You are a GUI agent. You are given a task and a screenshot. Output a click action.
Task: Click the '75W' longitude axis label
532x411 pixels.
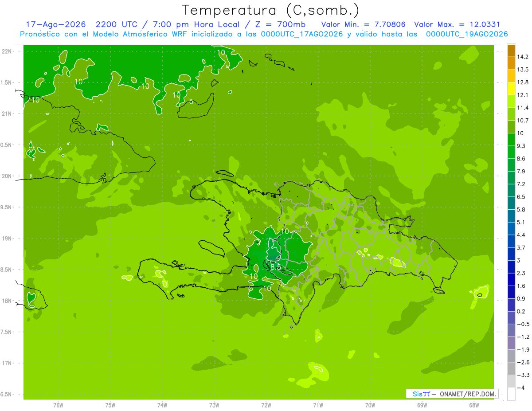click(110, 405)
